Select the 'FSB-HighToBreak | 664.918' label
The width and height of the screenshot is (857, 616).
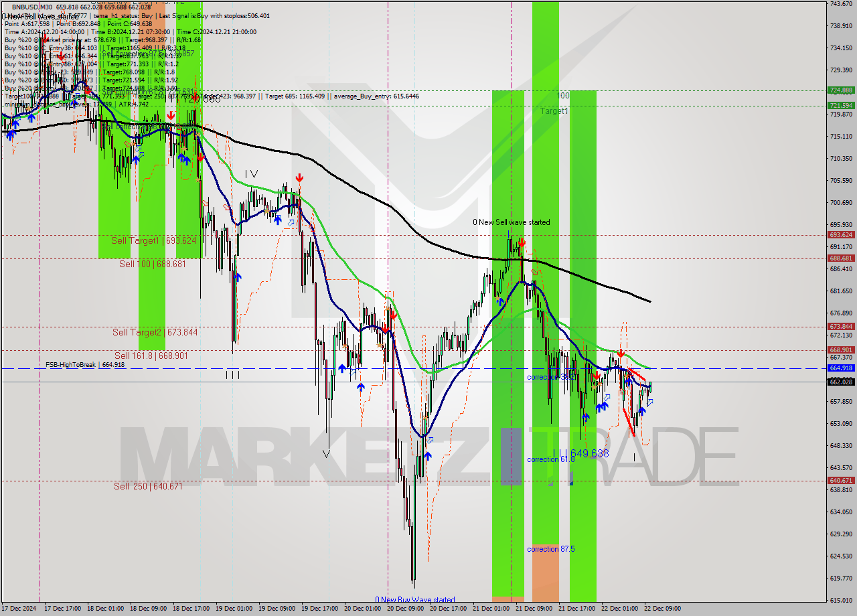[85, 365]
